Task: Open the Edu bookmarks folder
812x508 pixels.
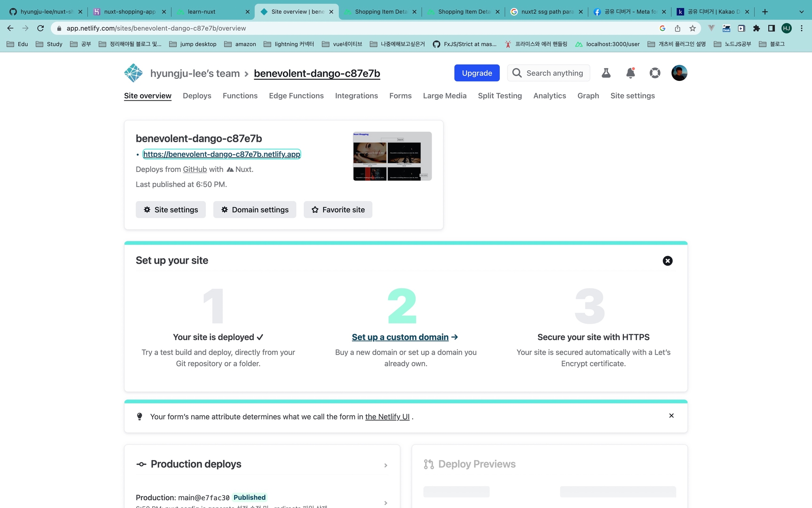Action: point(17,44)
